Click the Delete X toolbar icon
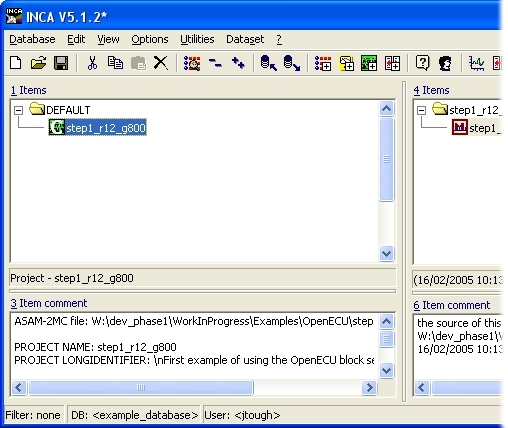 (x=161, y=63)
